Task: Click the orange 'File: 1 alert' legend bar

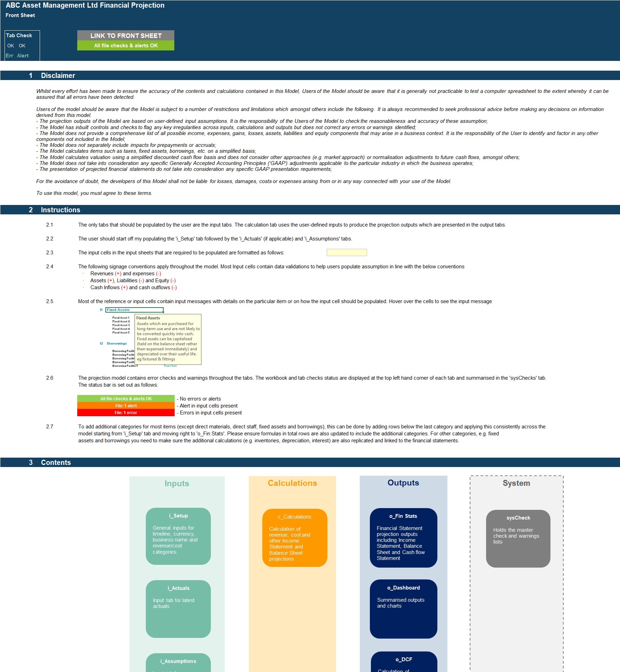Action: pos(126,406)
